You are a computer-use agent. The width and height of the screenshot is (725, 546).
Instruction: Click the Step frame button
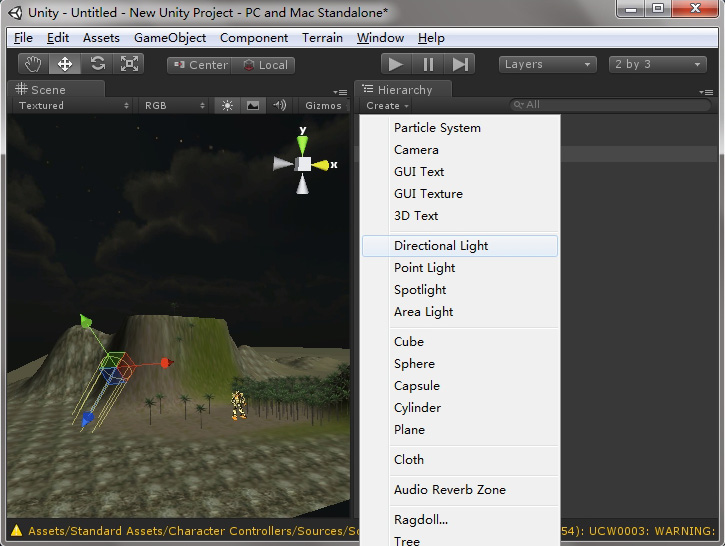460,64
